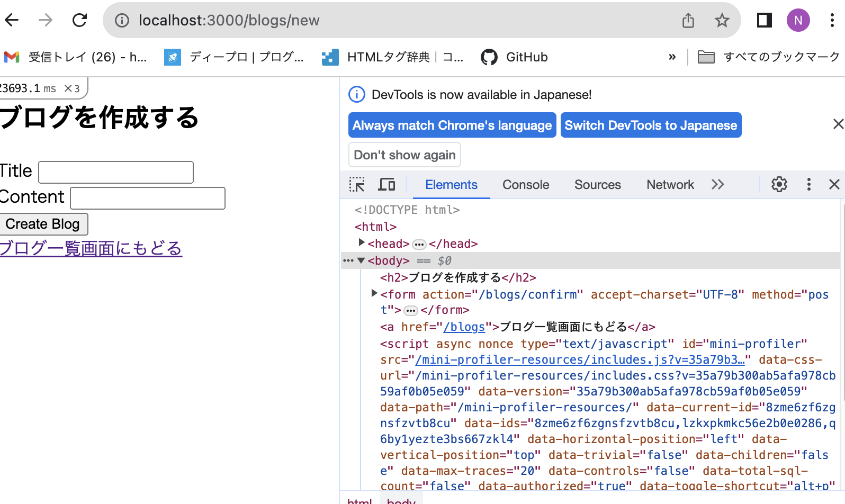
Task: Open the GitHub bookmark
Action: click(514, 57)
